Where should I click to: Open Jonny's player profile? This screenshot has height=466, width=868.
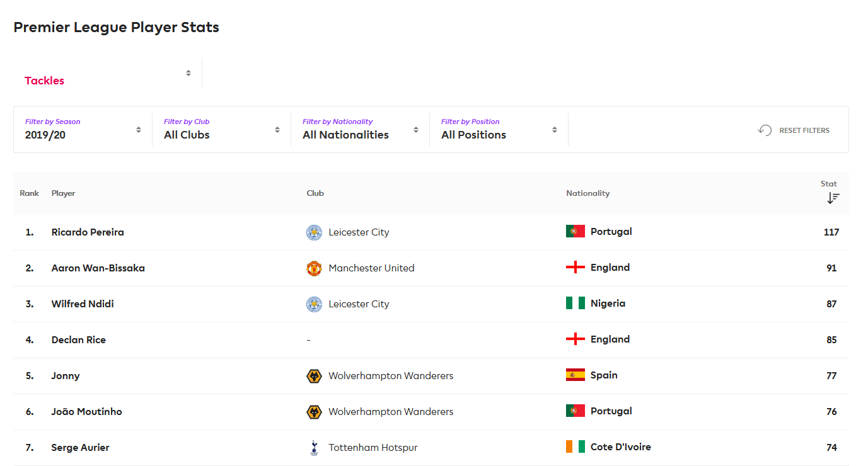(x=66, y=376)
